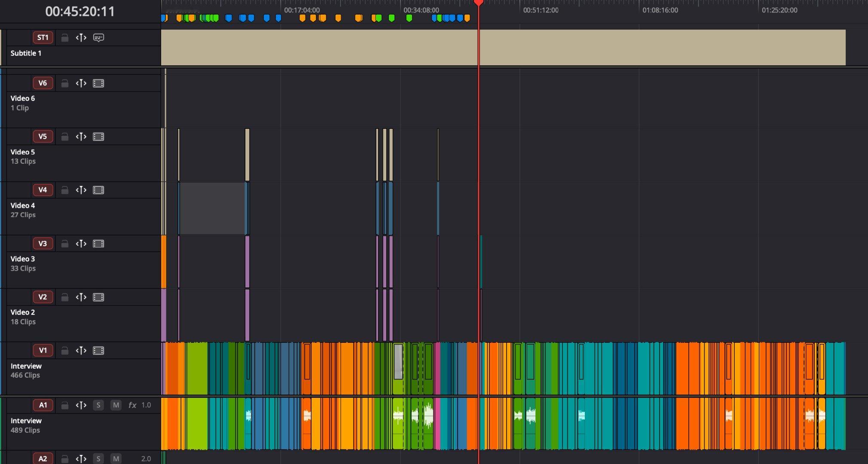Mute the A2 audio track
This screenshot has height=464, width=868.
point(116,458)
